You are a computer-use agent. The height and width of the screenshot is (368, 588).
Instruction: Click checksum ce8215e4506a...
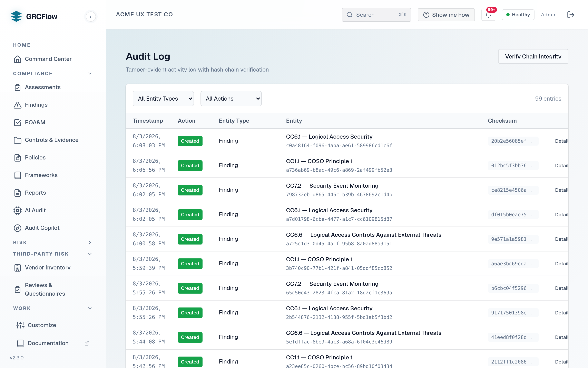[x=513, y=190]
